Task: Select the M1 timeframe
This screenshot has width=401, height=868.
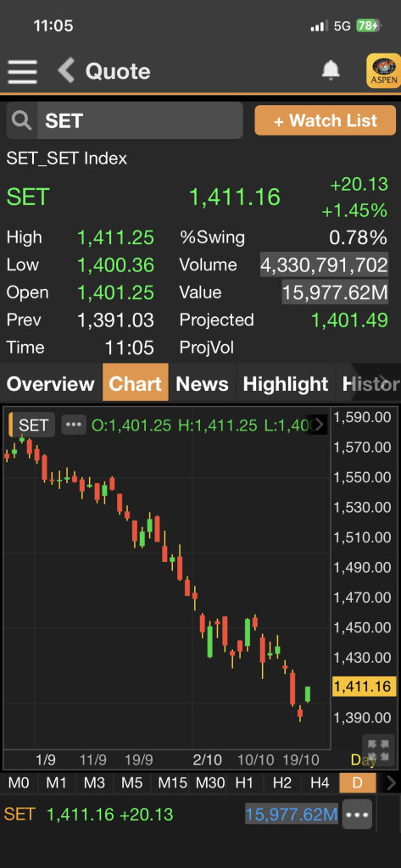Action: click(57, 782)
